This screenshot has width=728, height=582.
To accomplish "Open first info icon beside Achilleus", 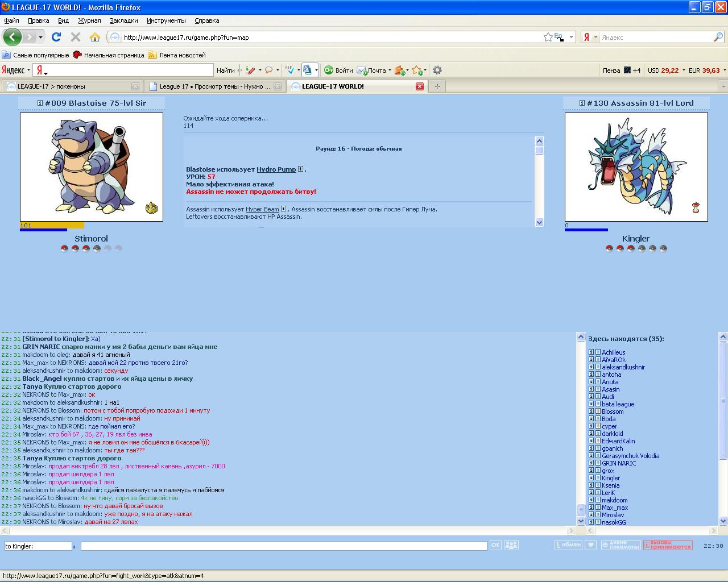I will 591,352.
